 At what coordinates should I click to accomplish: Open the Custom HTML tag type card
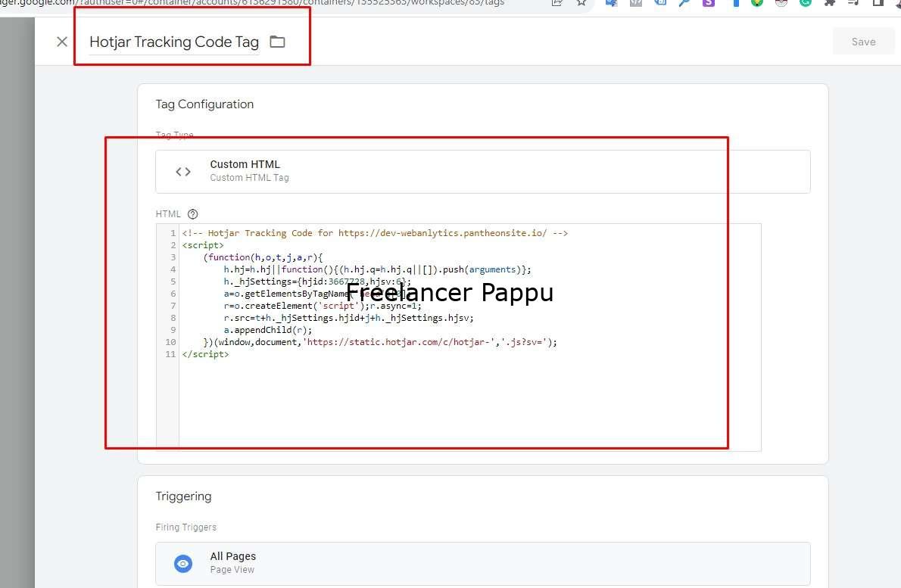[x=483, y=172]
